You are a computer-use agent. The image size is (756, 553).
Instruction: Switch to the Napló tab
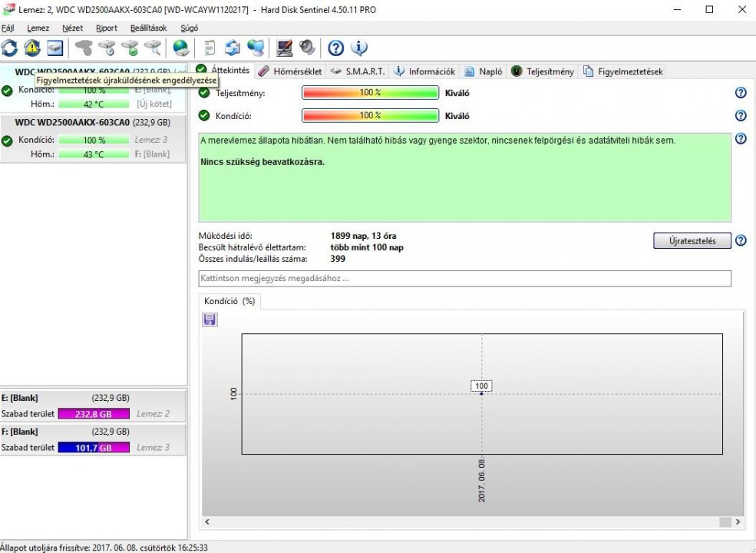click(484, 71)
